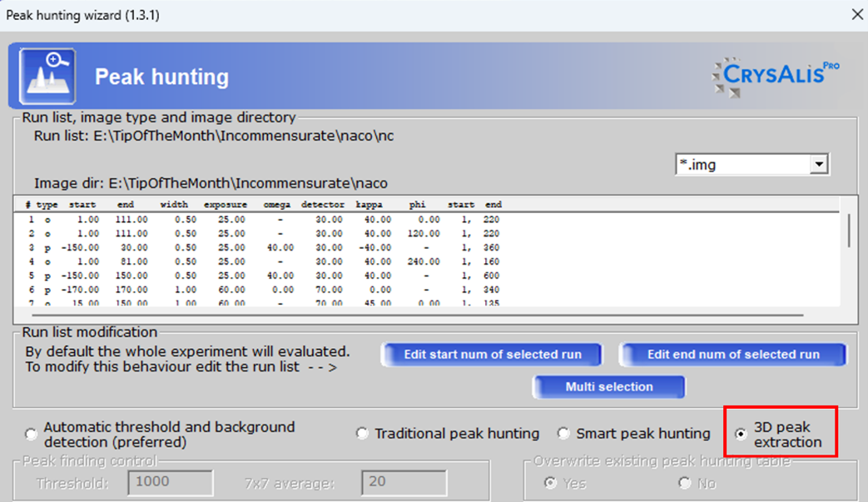The height and width of the screenshot is (502, 868).
Task: Close the Peak hunting wizard window
Action: coord(858,14)
